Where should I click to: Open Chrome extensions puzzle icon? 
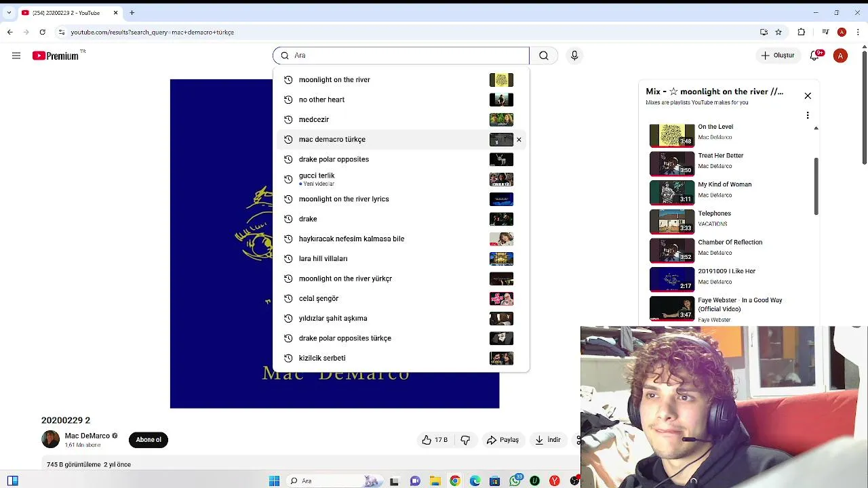pos(802,32)
